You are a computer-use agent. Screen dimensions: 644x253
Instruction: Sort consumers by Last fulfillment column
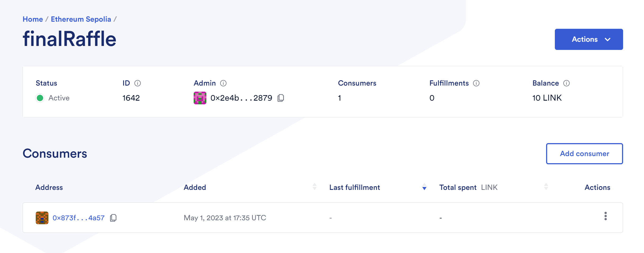pos(424,187)
